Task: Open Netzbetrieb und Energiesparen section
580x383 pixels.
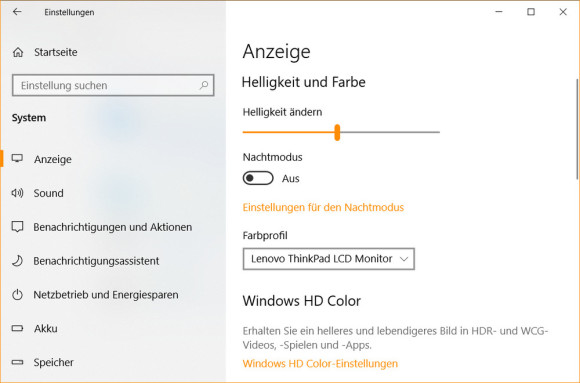Action: click(x=106, y=295)
